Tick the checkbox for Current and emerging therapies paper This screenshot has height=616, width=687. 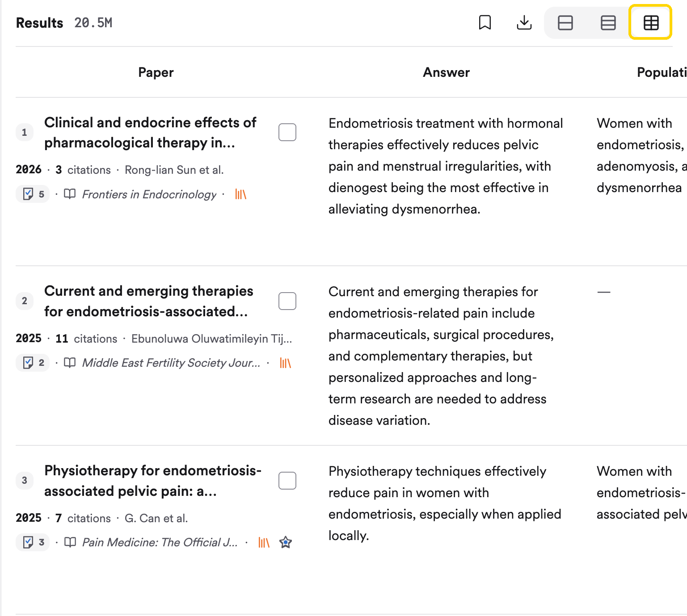(287, 301)
